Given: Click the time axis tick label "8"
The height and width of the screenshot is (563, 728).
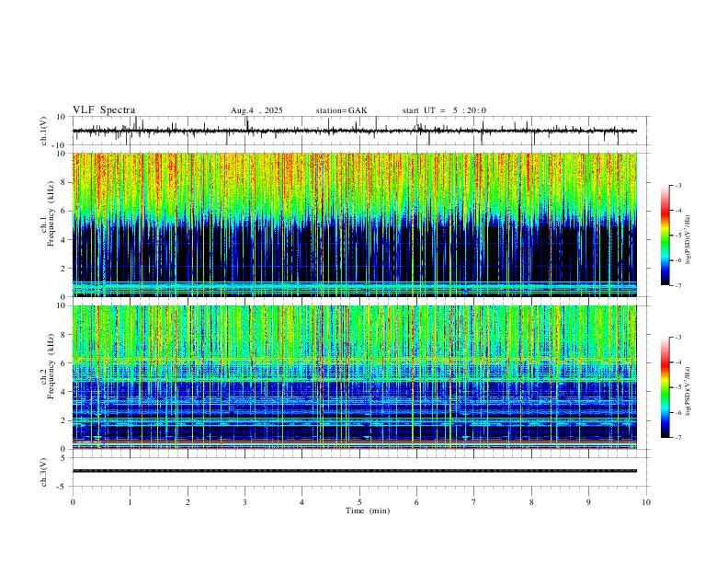Looking at the screenshot, I should (x=531, y=502).
